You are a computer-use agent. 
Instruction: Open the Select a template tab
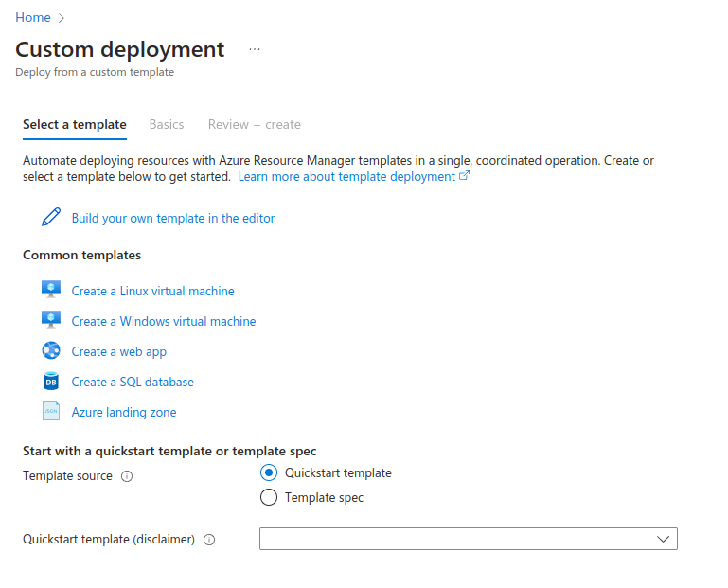coord(75,124)
